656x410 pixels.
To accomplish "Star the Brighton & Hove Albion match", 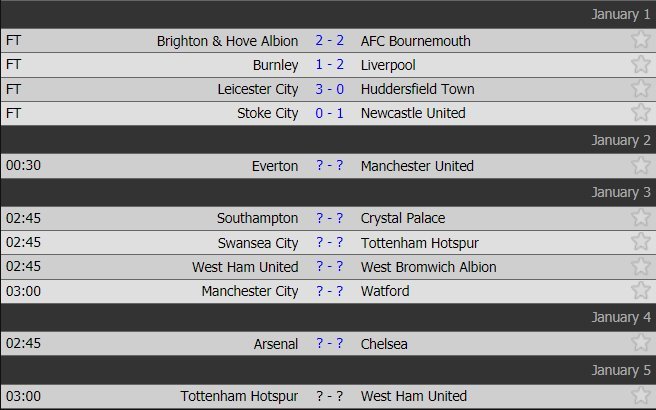I will [640, 41].
